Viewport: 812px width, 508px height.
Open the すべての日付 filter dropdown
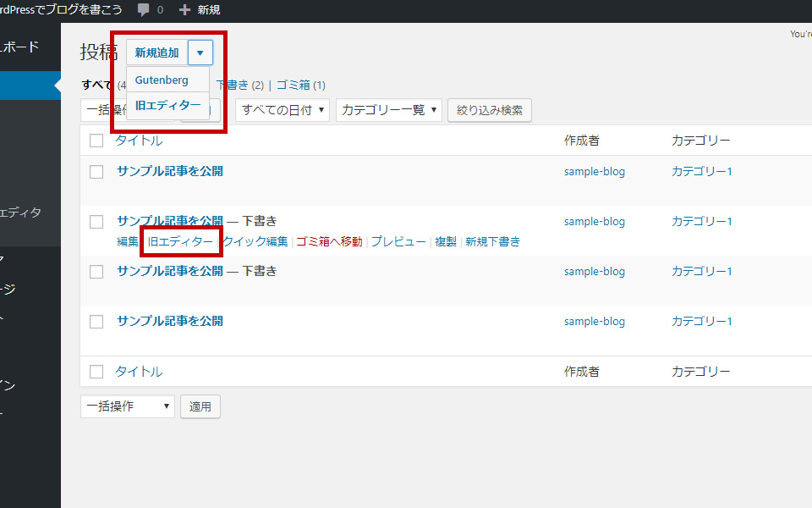coord(282,110)
